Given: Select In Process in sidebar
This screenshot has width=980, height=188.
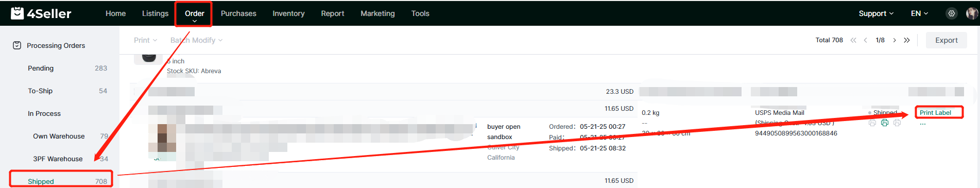Looking at the screenshot, I should [44, 113].
